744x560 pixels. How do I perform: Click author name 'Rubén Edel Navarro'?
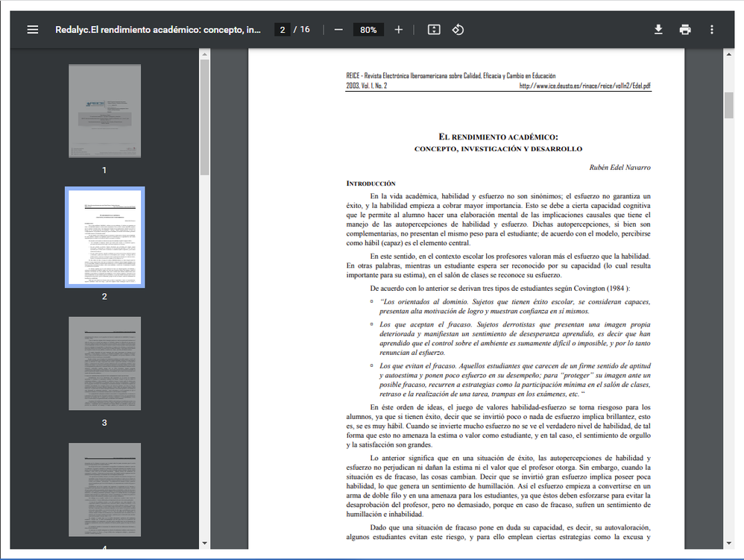(620, 168)
